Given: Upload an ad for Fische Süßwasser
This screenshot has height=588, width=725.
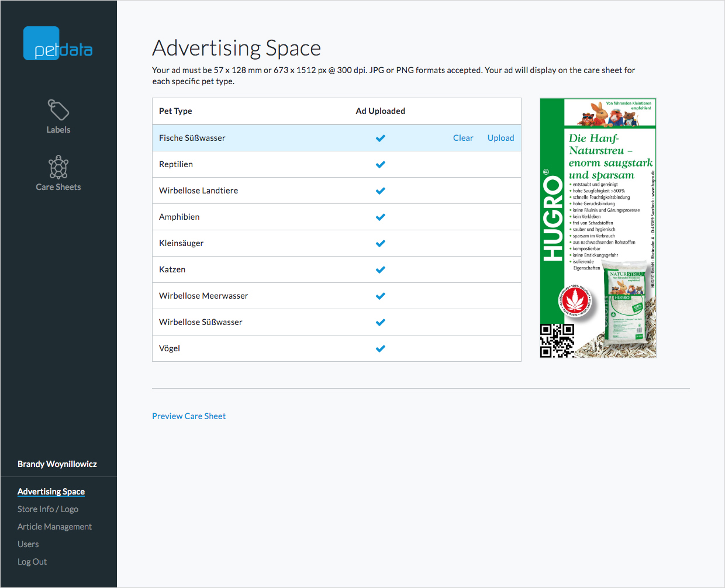Looking at the screenshot, I should click(x=500, y=138).
